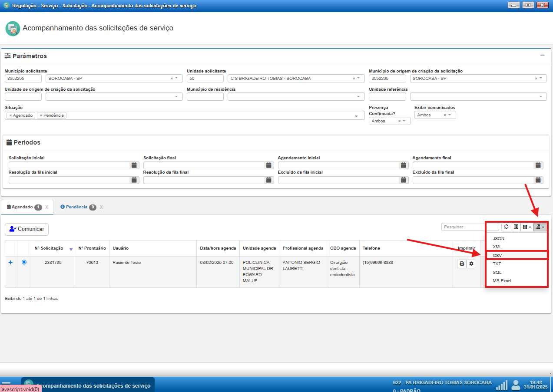Sort by Nº Solicitação column header
Screen dimensions: 553x392
pos(49,248)
